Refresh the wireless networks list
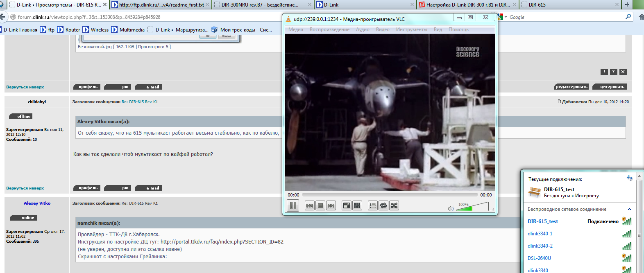Viewport: 644px width, 273px height. click(630, 178)
